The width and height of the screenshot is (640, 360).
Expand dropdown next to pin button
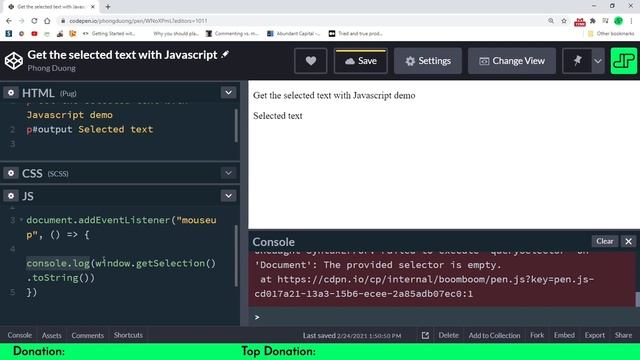[x=598, y=61]
